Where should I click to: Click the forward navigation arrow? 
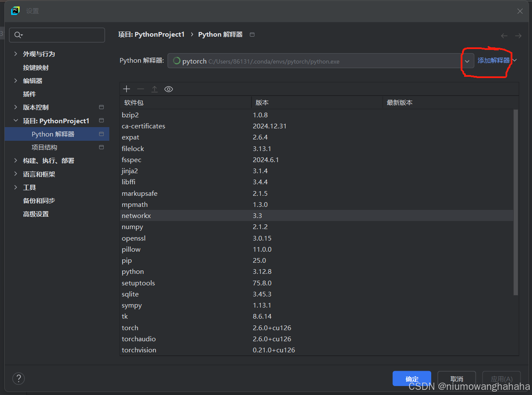tap(518, 36)
